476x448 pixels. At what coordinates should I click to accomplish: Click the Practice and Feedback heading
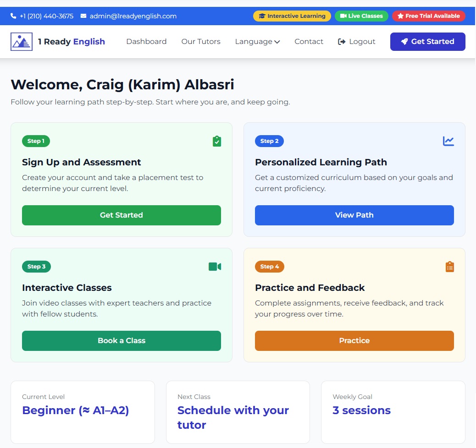pos(310,288)
